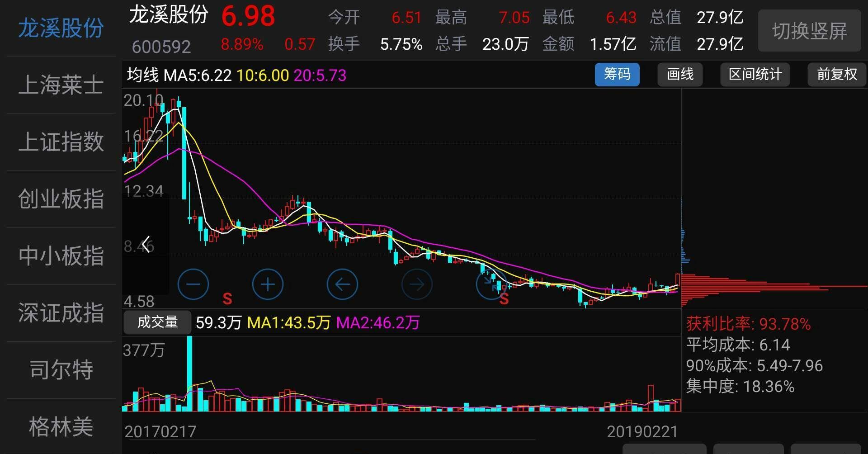The image size is (868, 454).
Task: Select 格林美 in the stock list
Action: coord(61,427)
